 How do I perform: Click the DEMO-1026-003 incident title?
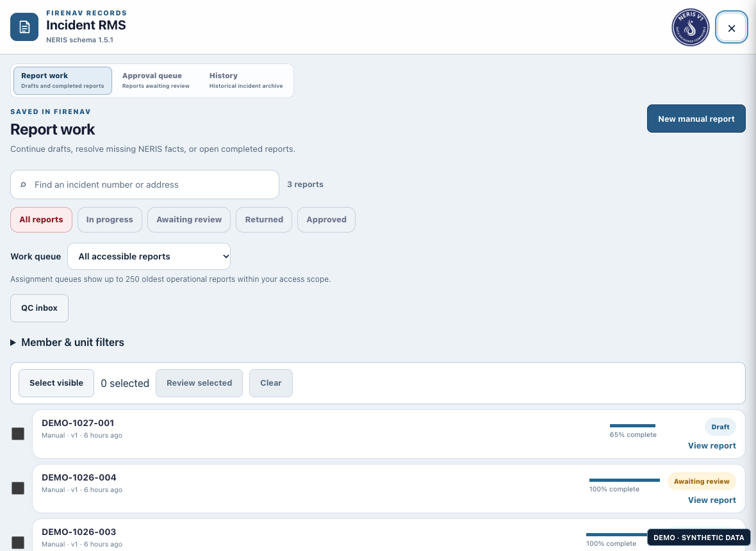pos(79,532)
